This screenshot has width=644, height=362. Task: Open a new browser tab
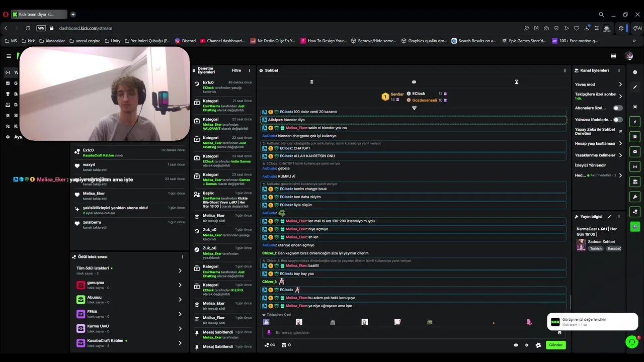(73, 14)
